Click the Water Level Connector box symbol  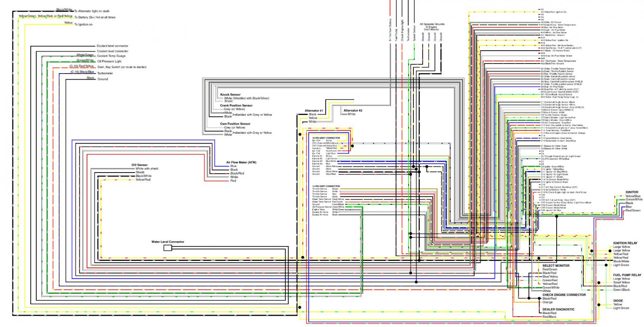click(x=168, y=248)
